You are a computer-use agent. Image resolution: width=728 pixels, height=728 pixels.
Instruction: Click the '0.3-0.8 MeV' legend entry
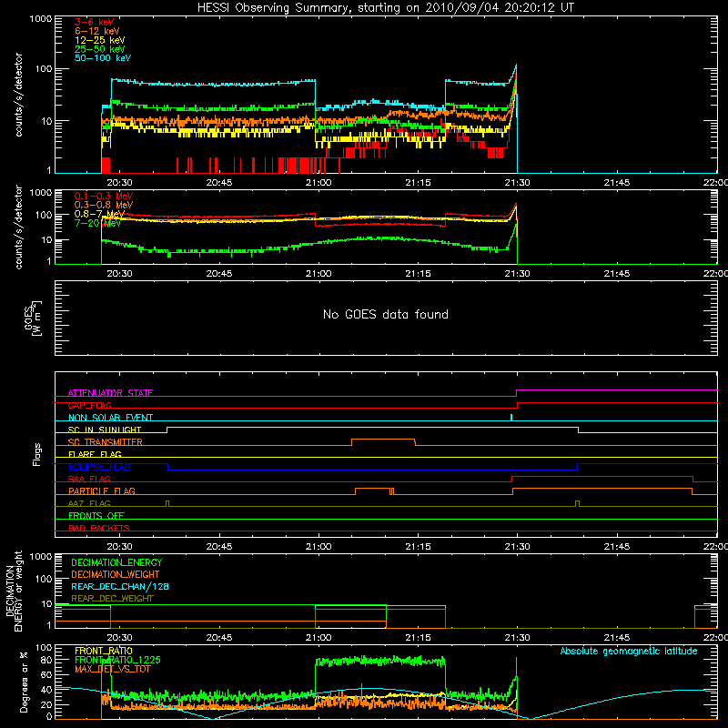click(x=104, y=205)
